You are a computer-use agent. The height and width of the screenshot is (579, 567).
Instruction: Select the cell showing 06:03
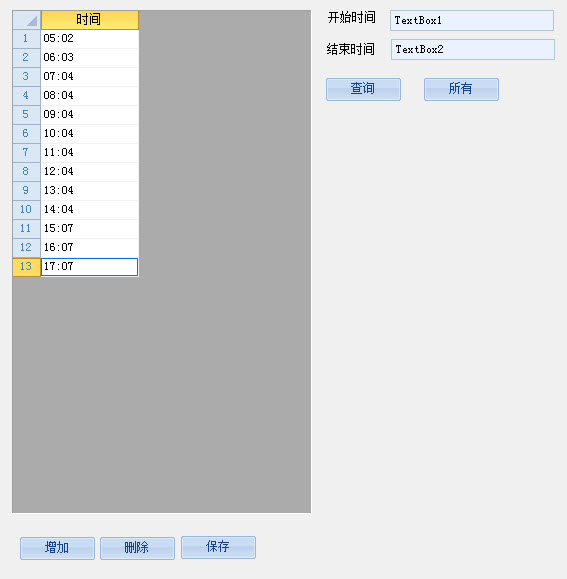tap(90, 58)
